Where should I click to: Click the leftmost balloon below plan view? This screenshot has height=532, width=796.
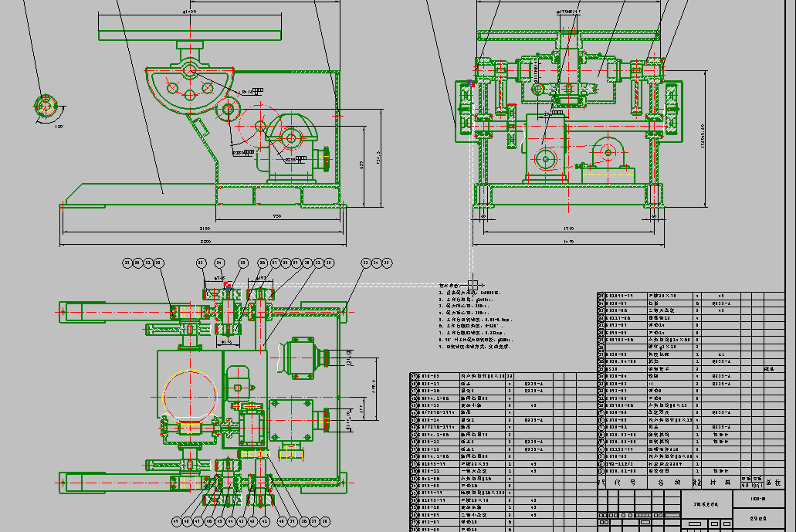pyautogui.click(x=176, y=521)
